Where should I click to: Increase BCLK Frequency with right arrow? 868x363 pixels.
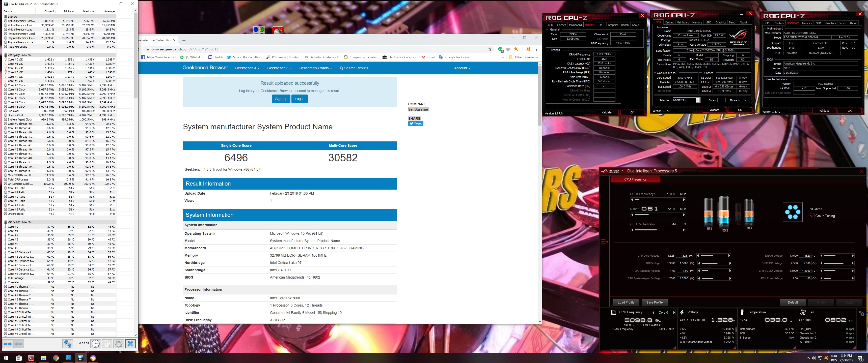(x=684, y=200)
